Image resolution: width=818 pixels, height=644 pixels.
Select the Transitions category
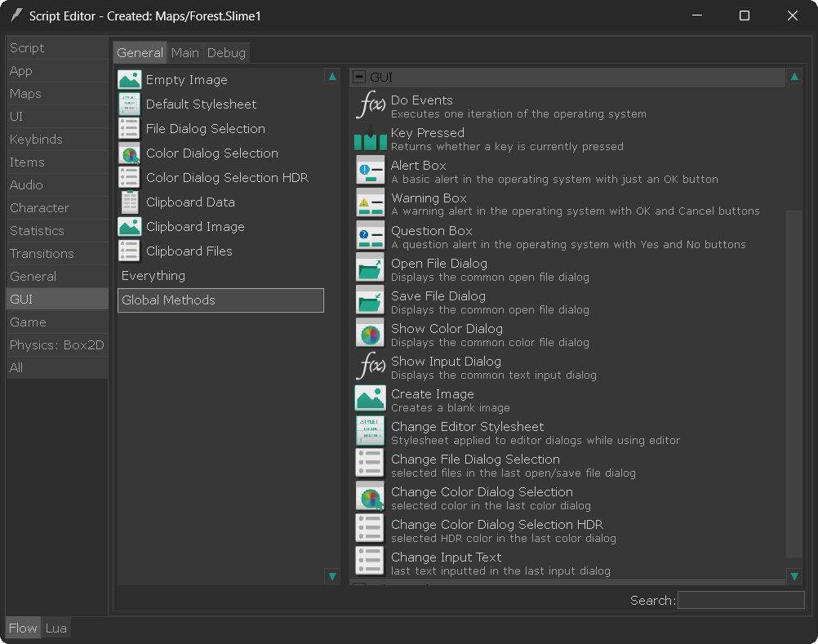pyautogui.click(x=57, y=253)
